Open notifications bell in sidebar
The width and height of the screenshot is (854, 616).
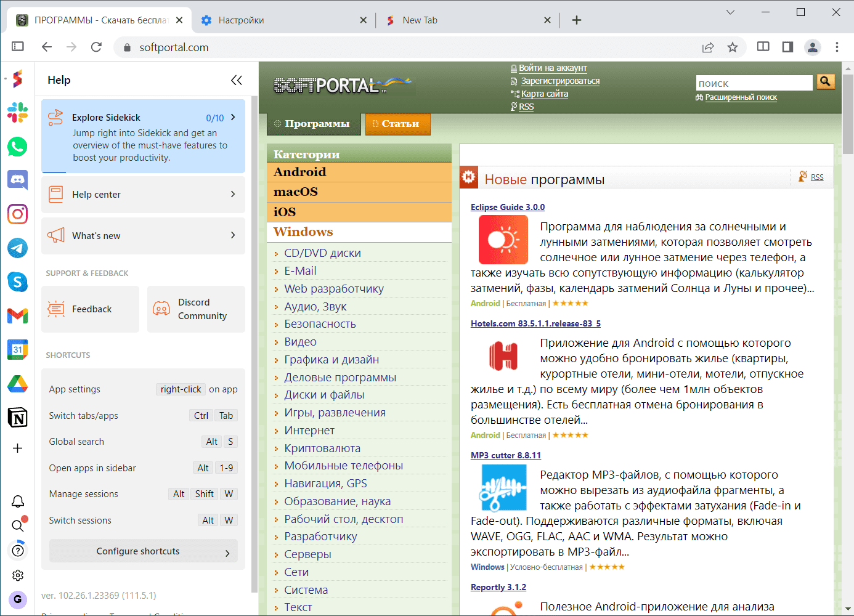coord(18,501)
